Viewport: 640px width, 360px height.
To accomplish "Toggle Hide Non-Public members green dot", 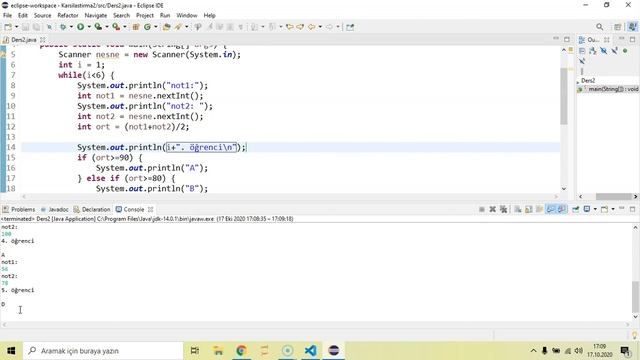I will (625, 51).
